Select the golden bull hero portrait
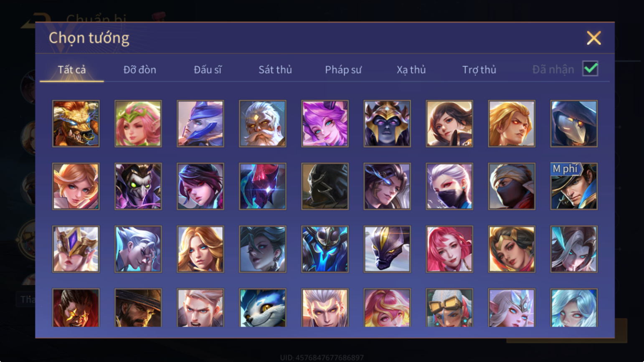Viewport: 644px width, 362px height. point(76,124)
